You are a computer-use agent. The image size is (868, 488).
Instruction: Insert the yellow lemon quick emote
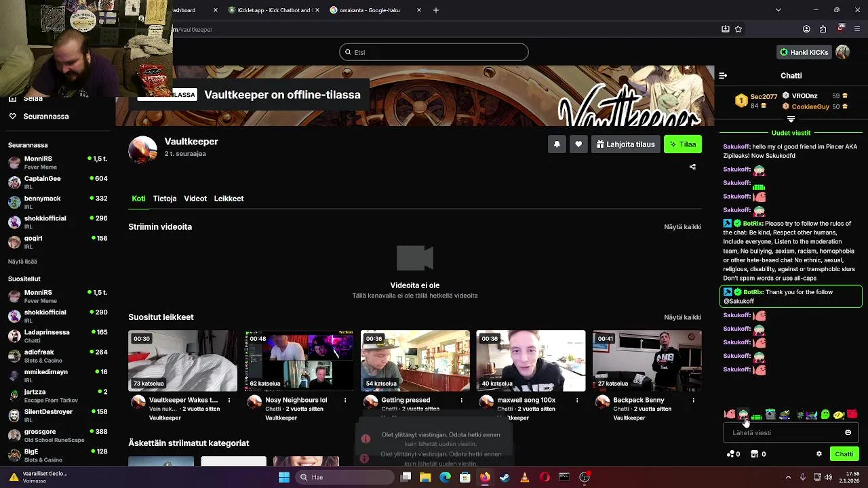(x=839, y=415)
